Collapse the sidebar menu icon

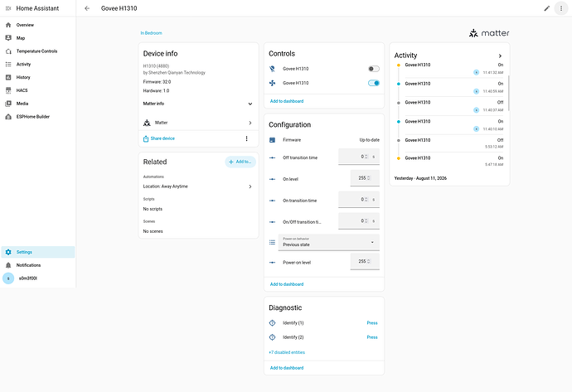click(x=8, y=8)
